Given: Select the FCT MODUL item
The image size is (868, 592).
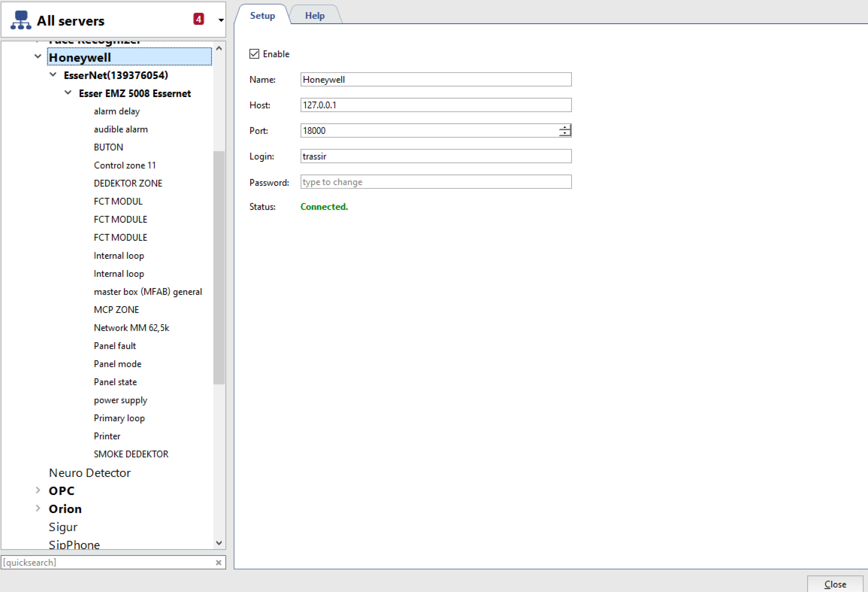Looking at the screenshot, I should point(118,201).
